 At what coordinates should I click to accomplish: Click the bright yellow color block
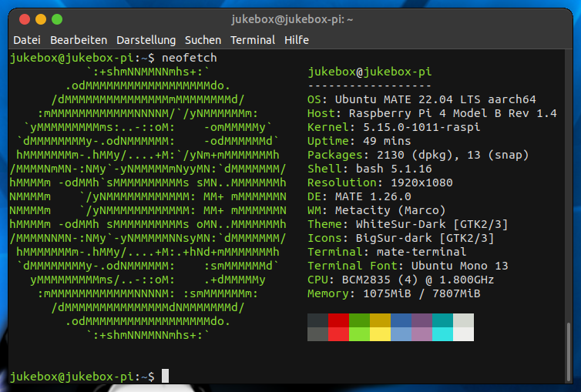[380, 334]
